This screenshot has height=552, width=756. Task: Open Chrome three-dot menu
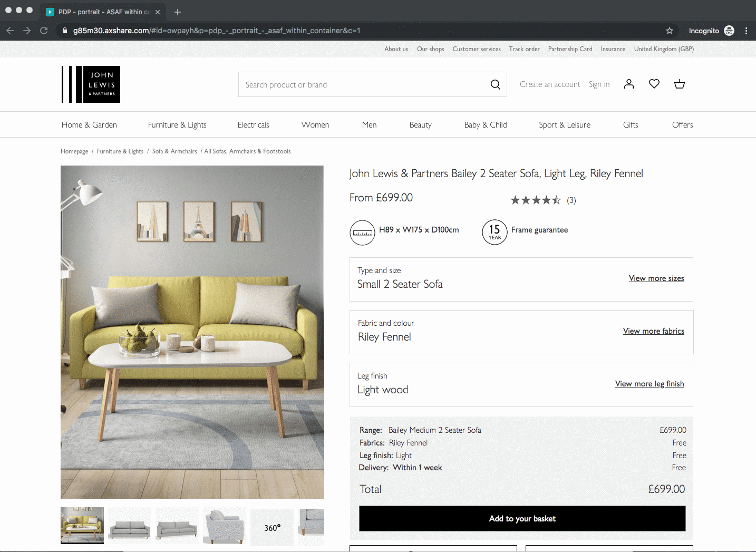(746, 31)
